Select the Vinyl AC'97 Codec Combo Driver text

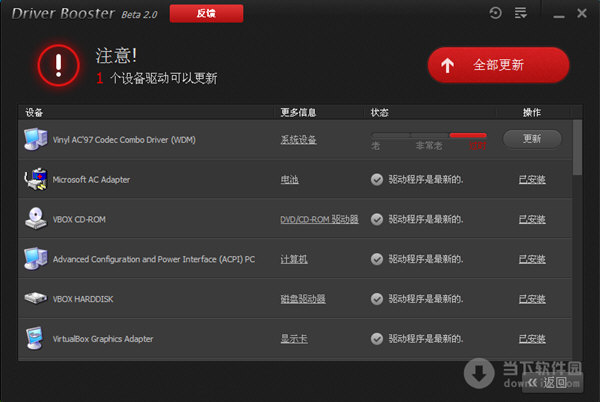(124, 140)
